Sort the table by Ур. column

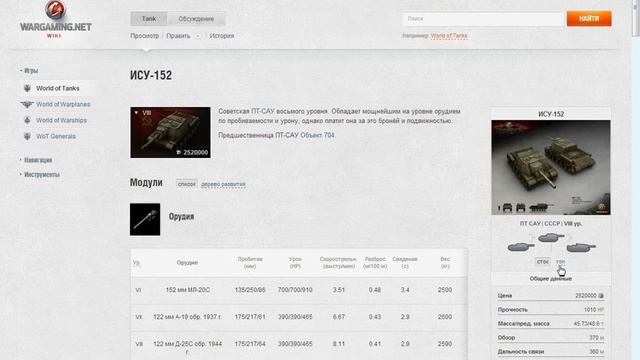[137, 263]
